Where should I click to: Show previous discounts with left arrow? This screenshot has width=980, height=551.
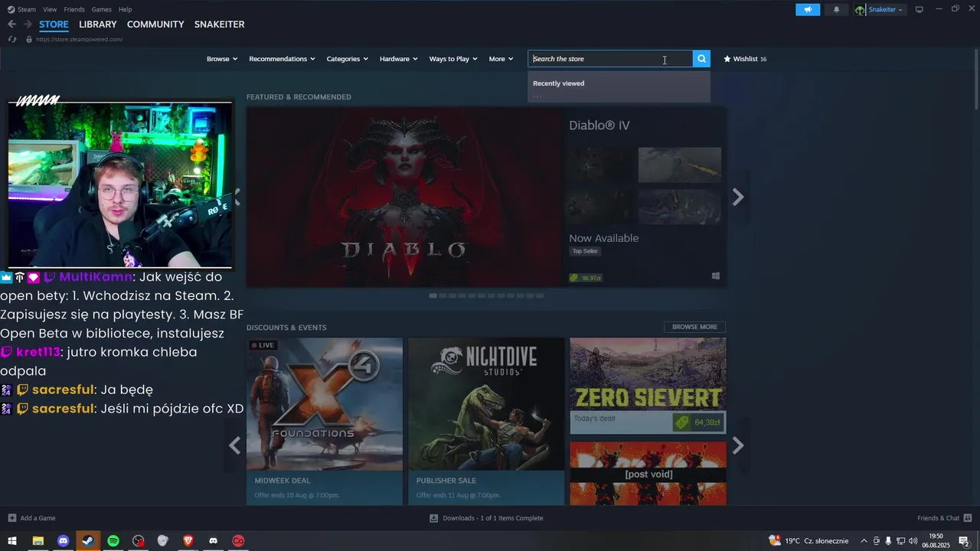[235, 445]
